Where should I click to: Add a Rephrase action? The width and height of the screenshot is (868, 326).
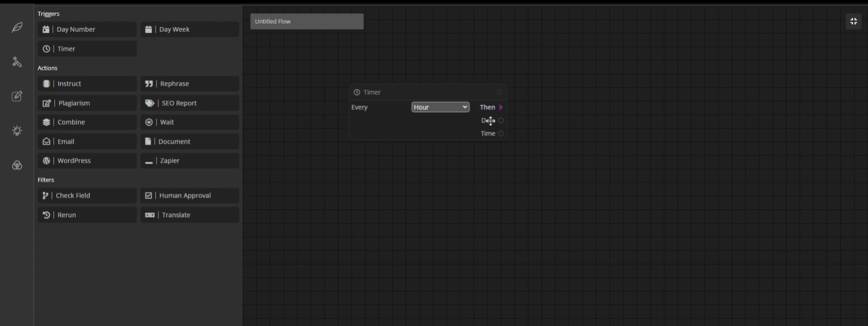(189, 84)
